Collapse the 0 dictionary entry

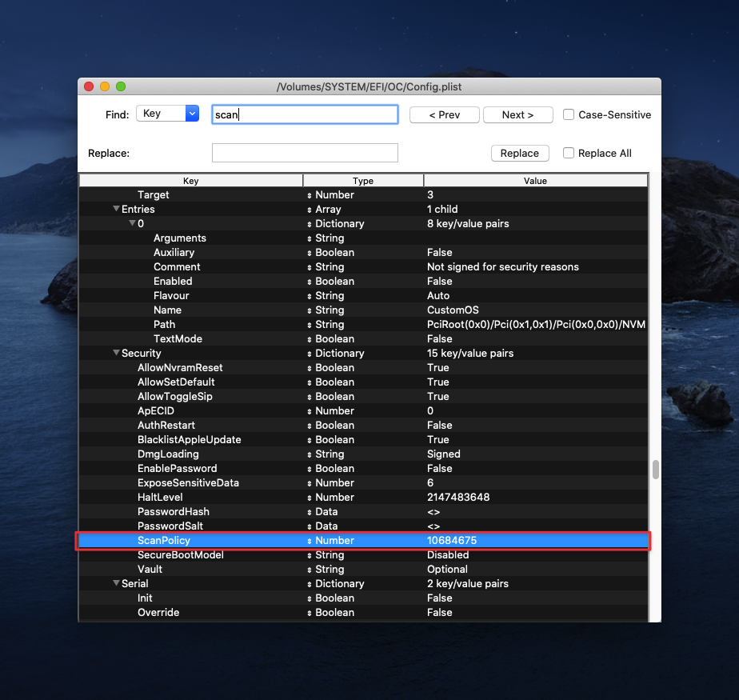(133, 224)
